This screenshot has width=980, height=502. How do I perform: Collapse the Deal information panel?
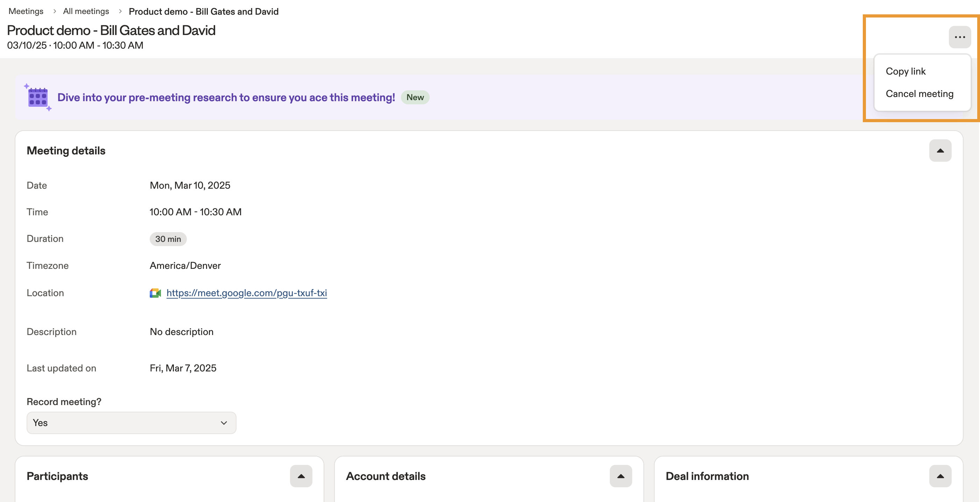pyautogui.click(x=940, y=476)
